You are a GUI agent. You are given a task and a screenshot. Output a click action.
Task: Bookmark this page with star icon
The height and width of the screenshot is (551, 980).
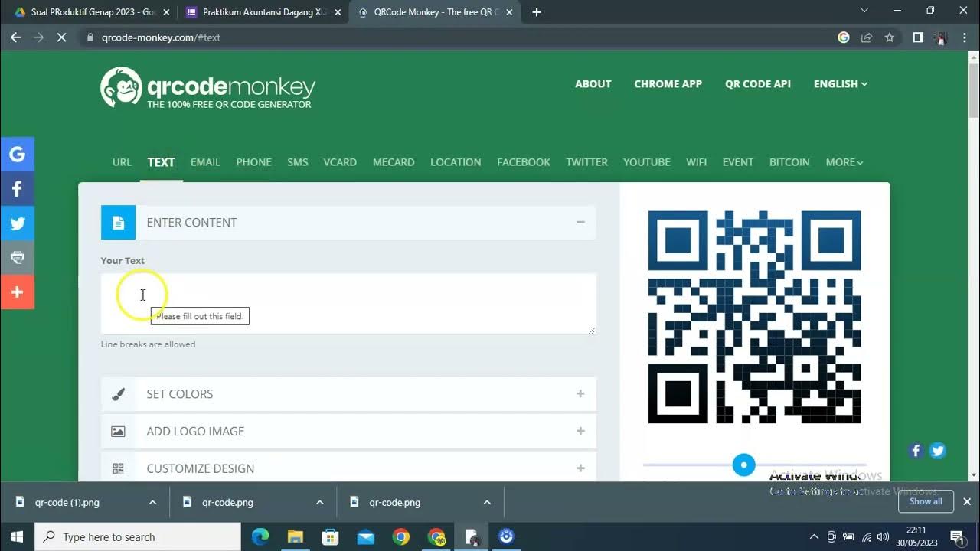pyautogui.click(x=890, y=37)
